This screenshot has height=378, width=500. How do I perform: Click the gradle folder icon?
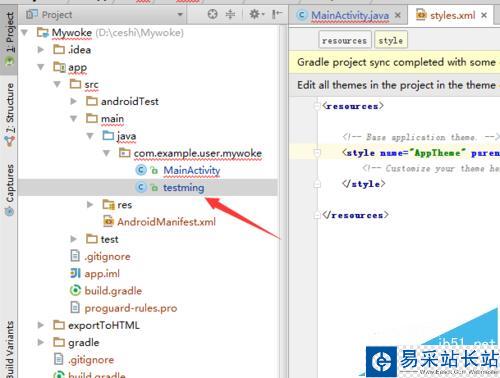click(59, 342)
